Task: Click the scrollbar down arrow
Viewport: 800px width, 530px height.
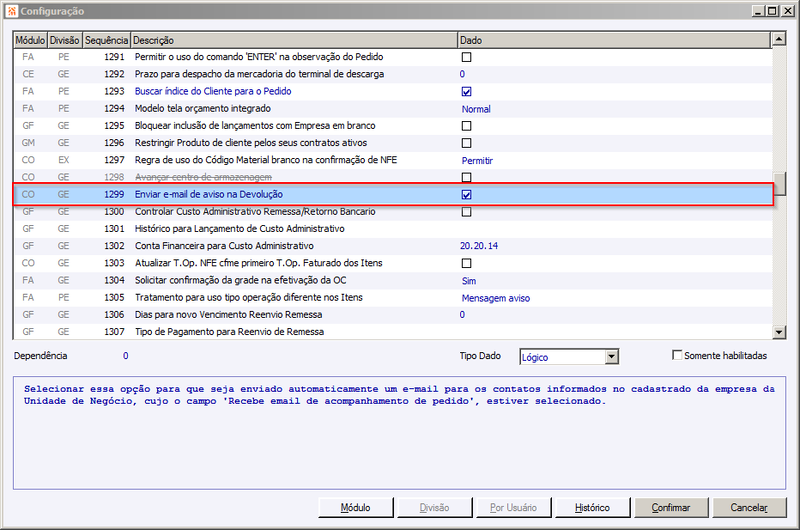Action: coord(779,332)
